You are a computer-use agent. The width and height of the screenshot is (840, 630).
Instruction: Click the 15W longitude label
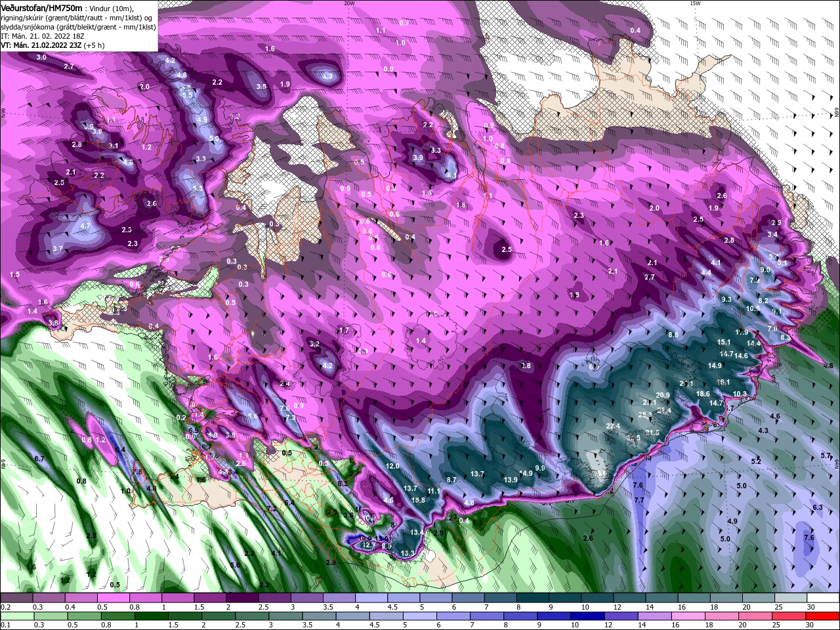click(x=695, y=3)
